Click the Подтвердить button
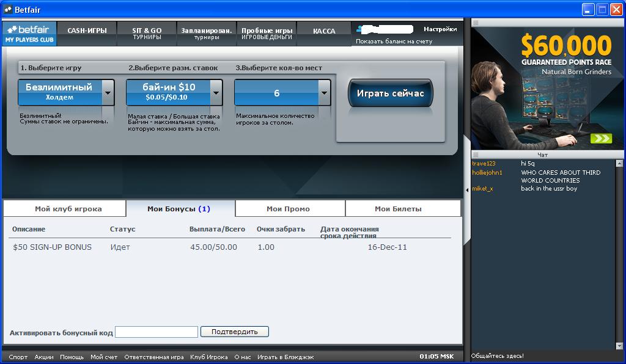The width and height of the screenshot is (626, 364). click(235, 332)
